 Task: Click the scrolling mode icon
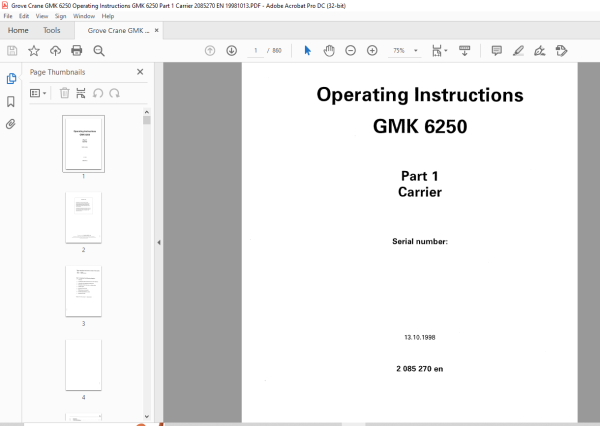click(465, 51)
